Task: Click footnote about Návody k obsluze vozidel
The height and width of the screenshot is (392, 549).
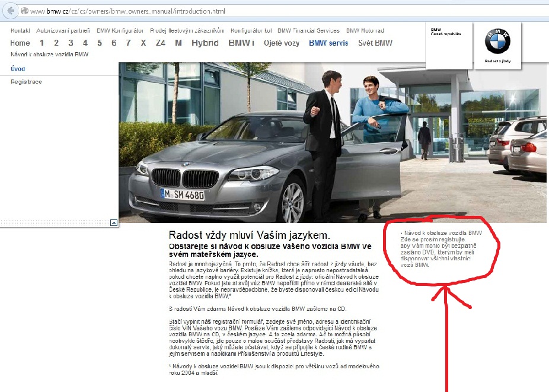Action: click(274, 369)
